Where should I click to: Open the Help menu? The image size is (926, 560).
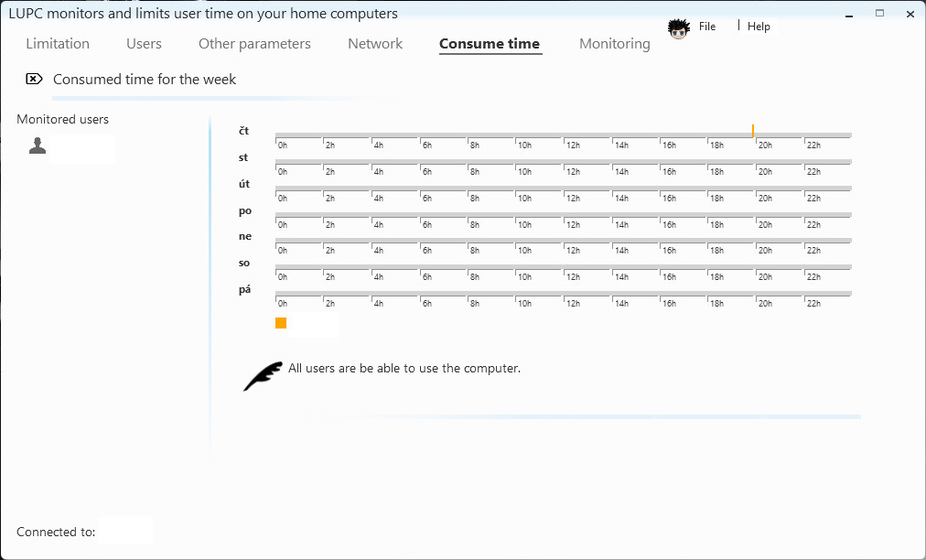pos(759,27)
